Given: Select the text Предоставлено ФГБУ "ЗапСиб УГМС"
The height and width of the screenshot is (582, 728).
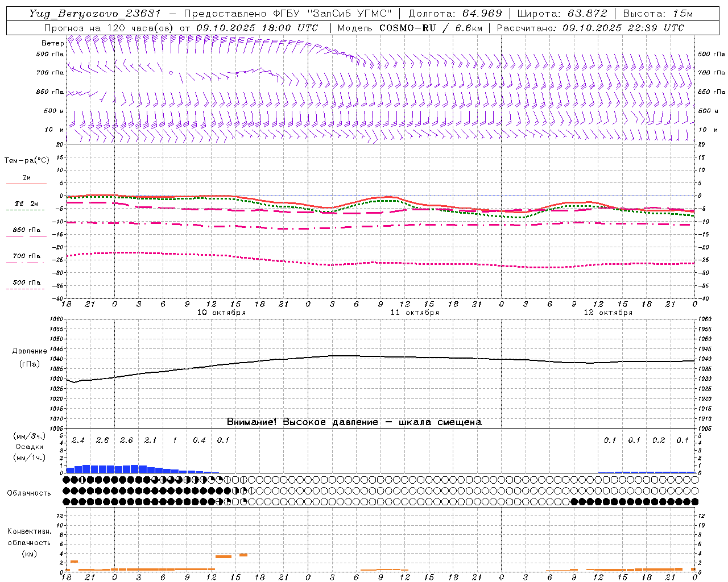Looking at the screenshot, I should click(288, 14).
